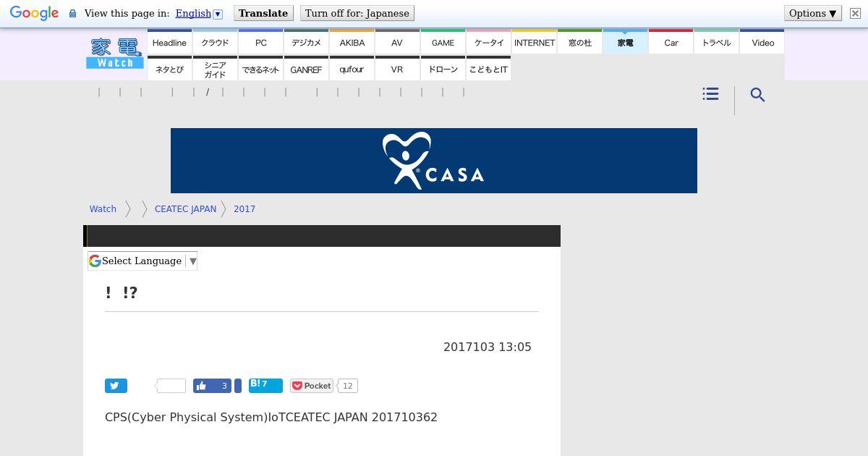
Task: Open the こどもとIT tab
Action: (488, 69)
